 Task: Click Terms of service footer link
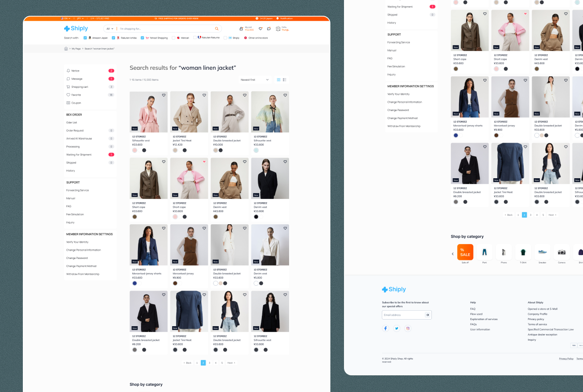coord(537,324)
